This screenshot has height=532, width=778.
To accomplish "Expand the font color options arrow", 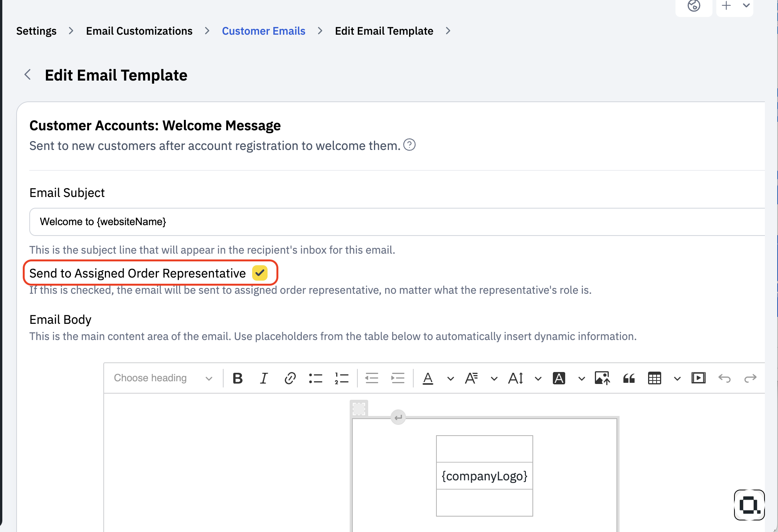I will [x=450, y=379].
